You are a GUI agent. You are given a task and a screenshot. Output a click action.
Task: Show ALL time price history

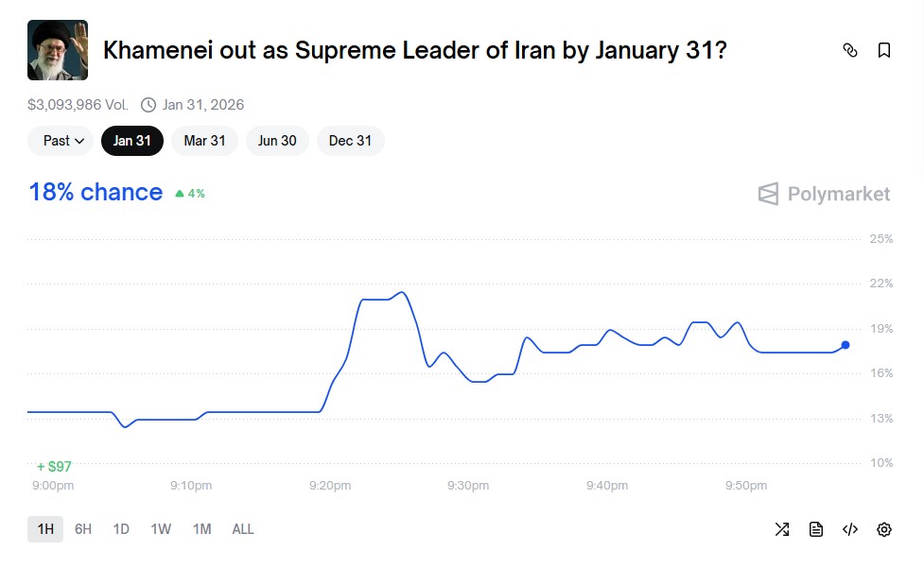click(243, 529)
